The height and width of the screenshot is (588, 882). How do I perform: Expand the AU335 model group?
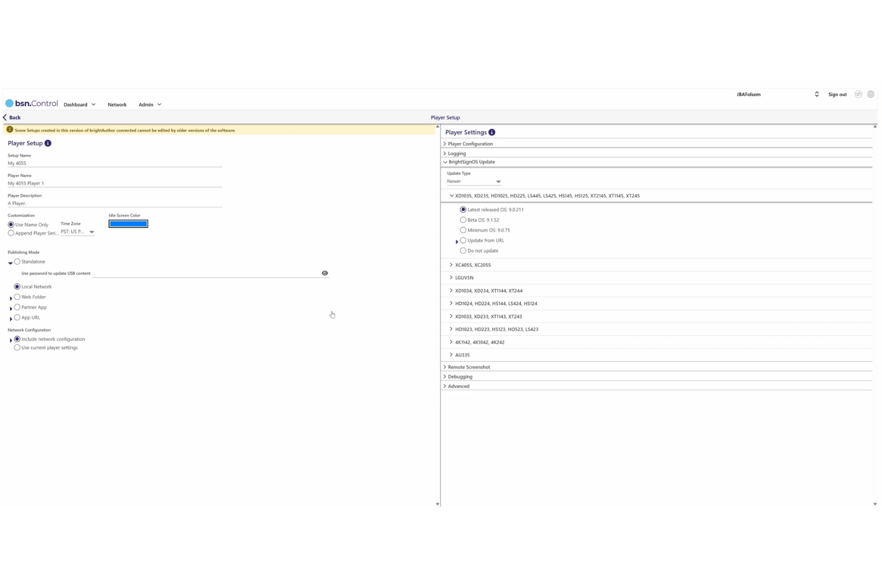coord(451,354)
